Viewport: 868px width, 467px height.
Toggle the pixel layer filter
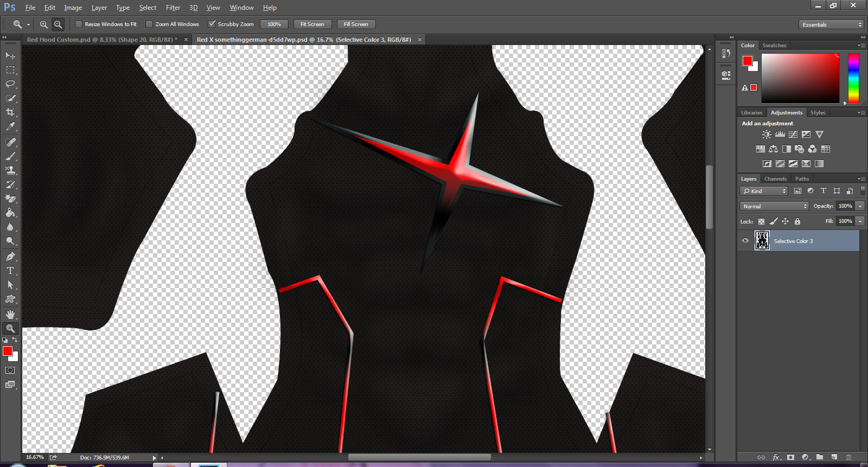(797, 191)
